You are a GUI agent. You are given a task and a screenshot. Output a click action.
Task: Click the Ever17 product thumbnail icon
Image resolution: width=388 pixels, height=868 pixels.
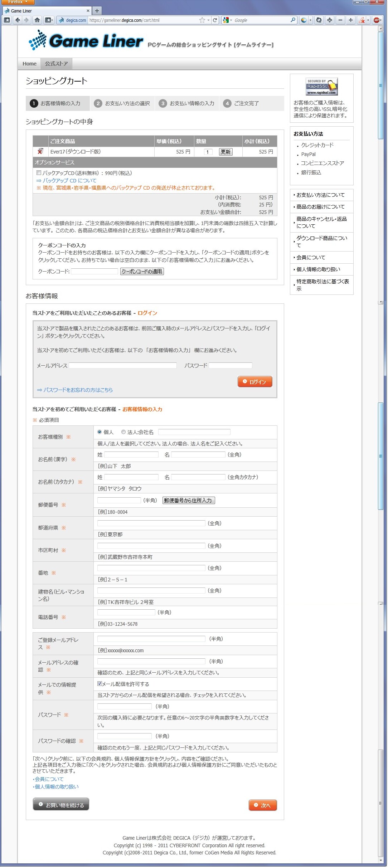click(x=40, y=151)
